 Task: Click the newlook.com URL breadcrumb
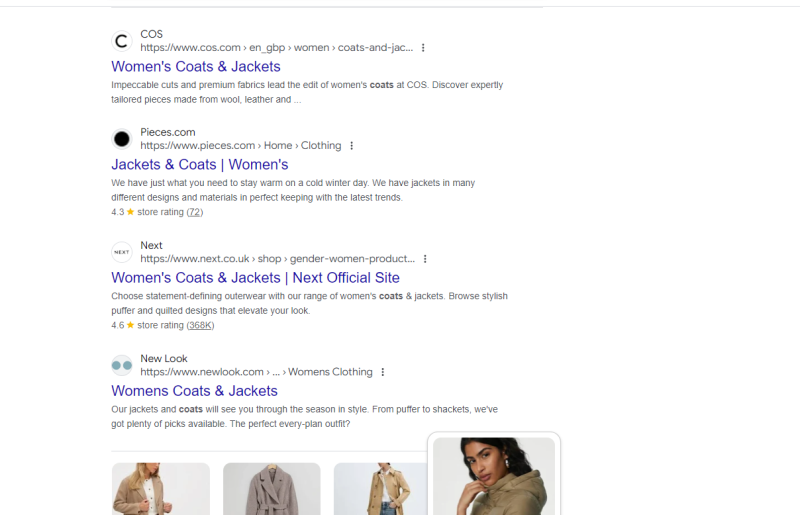pyautogui.click(x=256, y=372)
